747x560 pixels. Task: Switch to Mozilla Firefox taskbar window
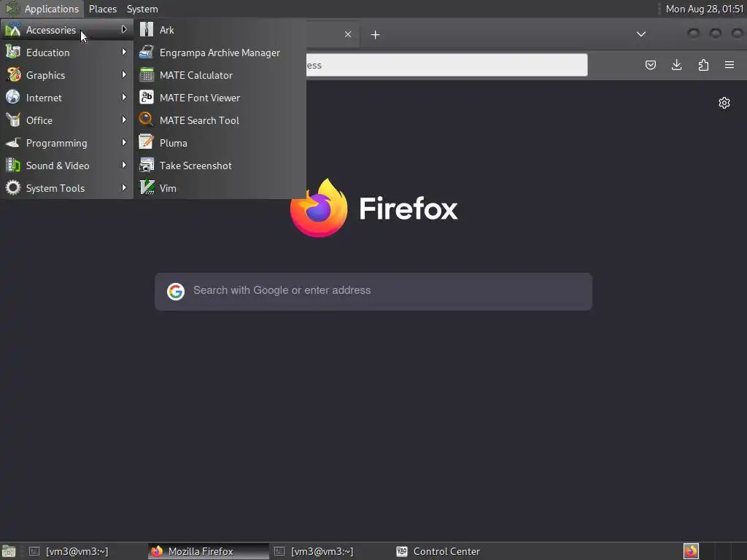209,551
